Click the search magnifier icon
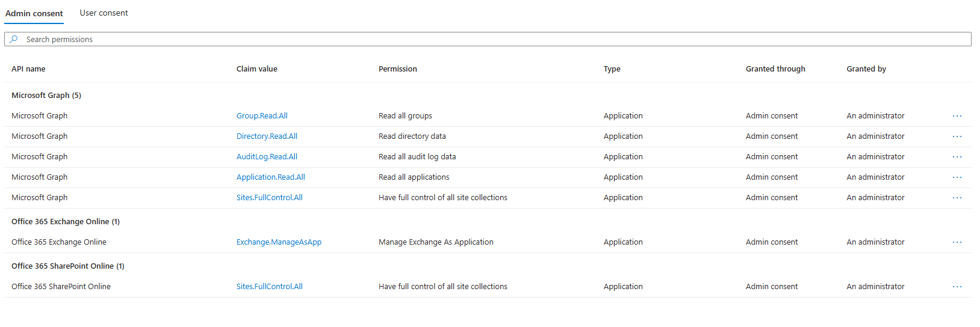Viewport: 980px width, 327px height. pyautogui.click(x=14, y=39)
